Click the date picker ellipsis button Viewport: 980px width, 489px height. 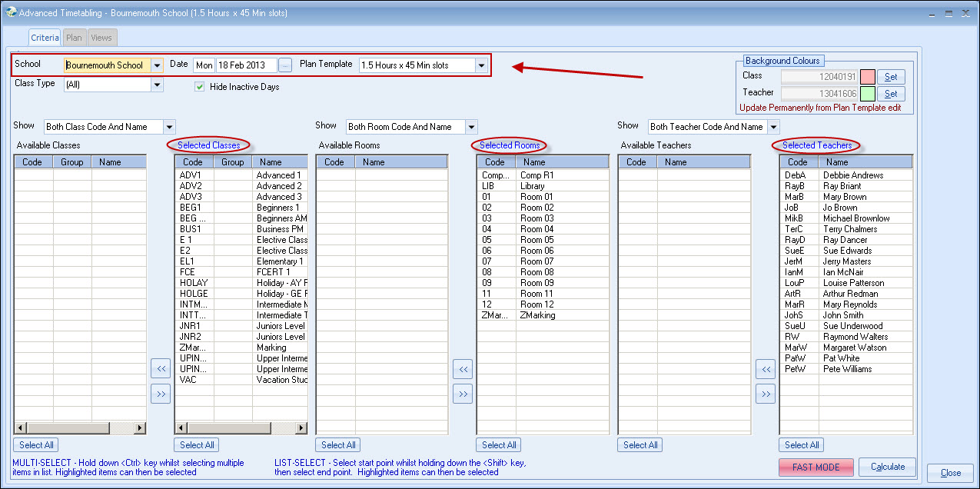point(285,65)
